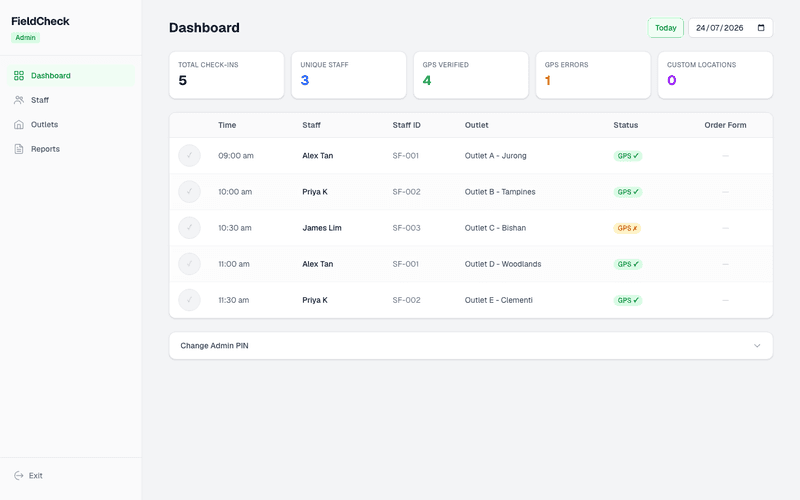This screenshot has height=500, width=800.
Task: Expand the Change Admin PIN chevron
Action: [x=757, y=345]
